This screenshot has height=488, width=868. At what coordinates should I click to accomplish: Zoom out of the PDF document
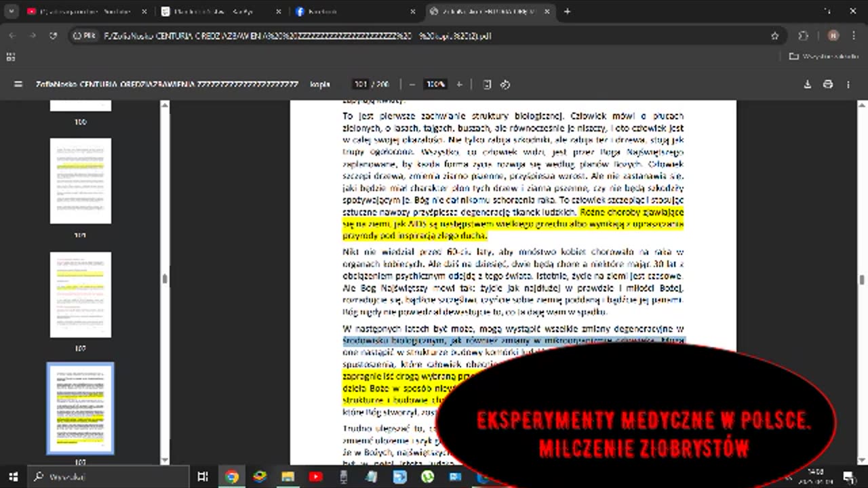tap(412, 85)
